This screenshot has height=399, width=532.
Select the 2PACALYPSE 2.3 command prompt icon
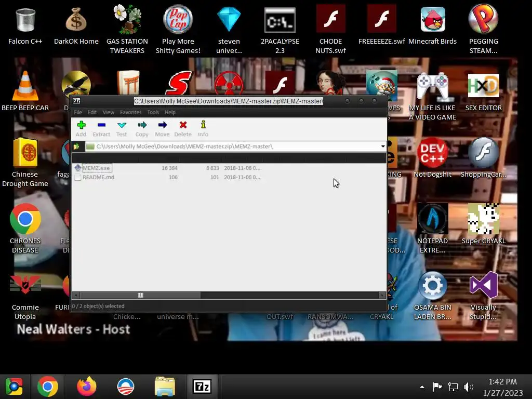[x=280, y=30]
